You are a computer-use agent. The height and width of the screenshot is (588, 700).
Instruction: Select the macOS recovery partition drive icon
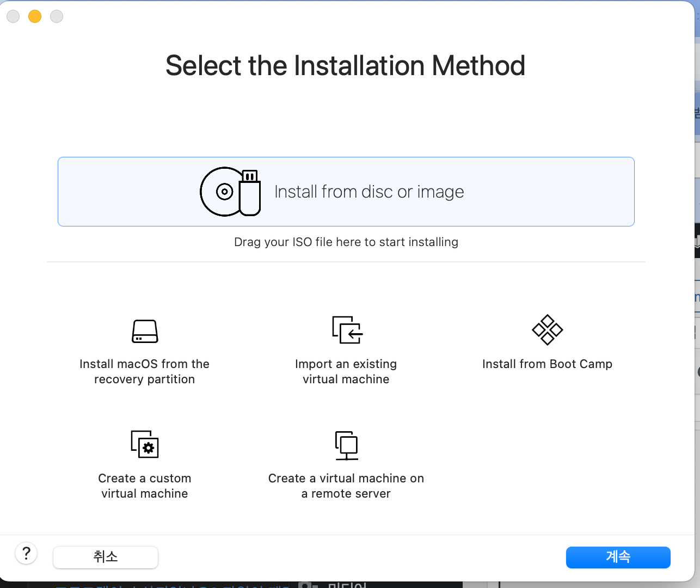click(145, 331)
